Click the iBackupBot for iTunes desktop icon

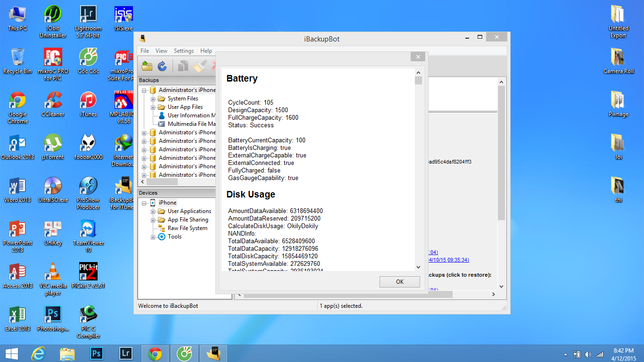coord(123,193)
